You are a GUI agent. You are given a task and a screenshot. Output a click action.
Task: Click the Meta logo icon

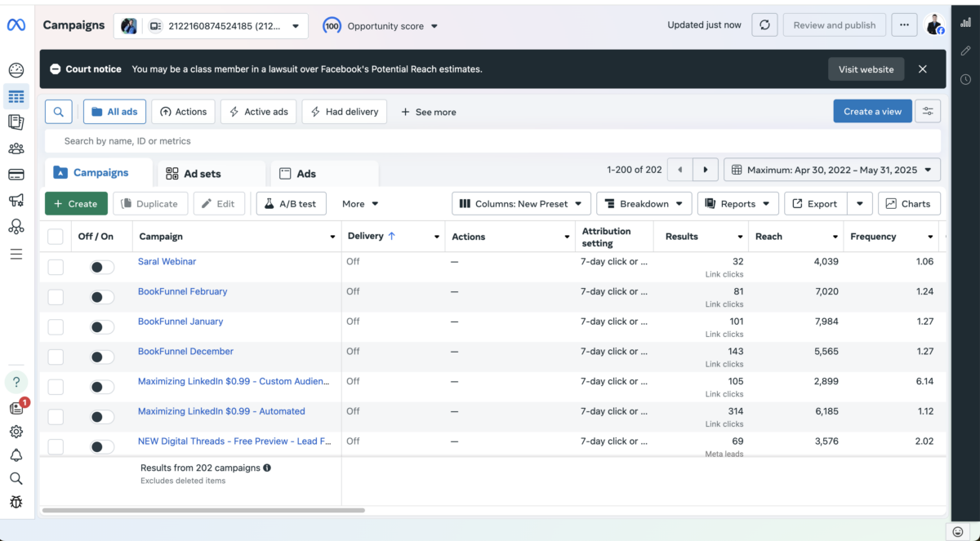click(16, 25)
